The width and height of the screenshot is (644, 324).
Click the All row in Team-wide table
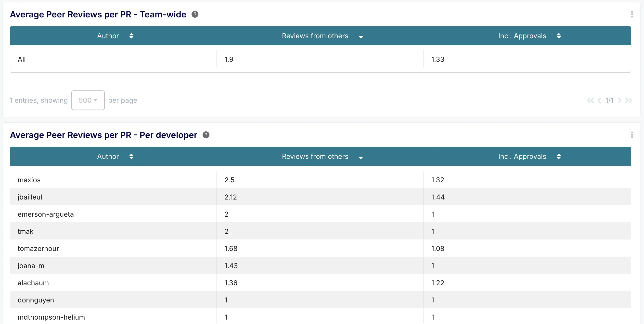[22, 60]
